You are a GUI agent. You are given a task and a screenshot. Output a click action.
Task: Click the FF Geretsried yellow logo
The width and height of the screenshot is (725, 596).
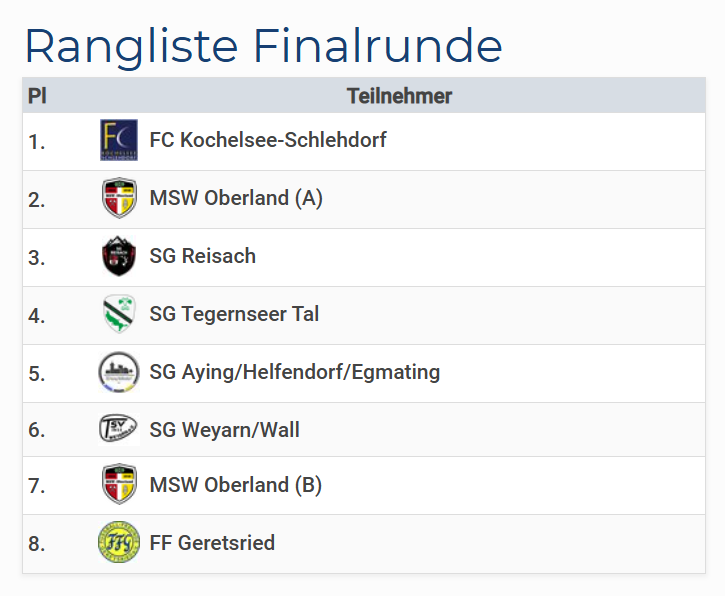click(119, 544)
